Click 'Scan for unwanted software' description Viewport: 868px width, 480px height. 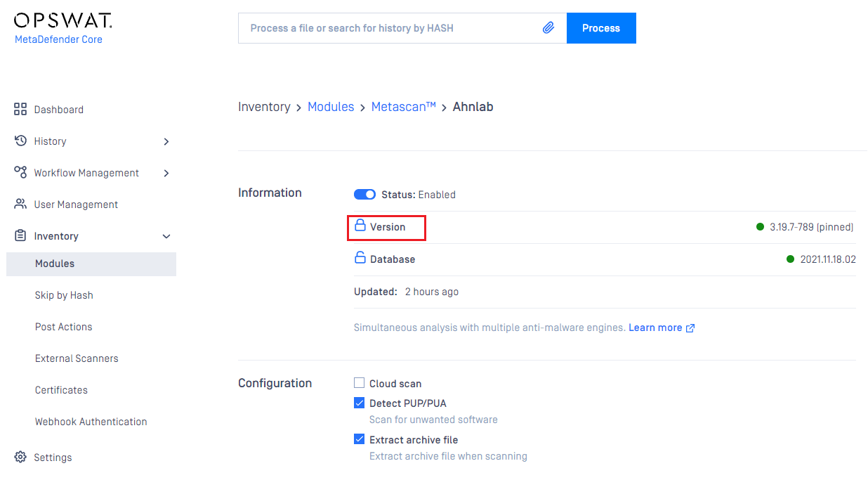(433, 420)
